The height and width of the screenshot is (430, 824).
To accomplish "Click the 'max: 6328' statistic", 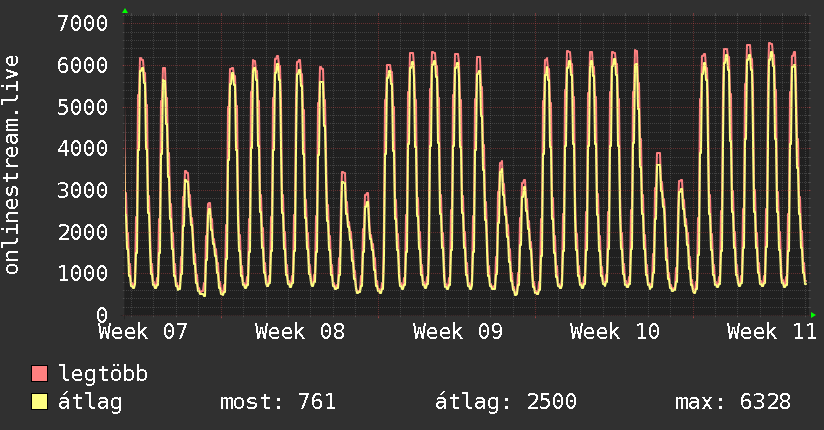I will pyautogui.click(x=733, y=402).
